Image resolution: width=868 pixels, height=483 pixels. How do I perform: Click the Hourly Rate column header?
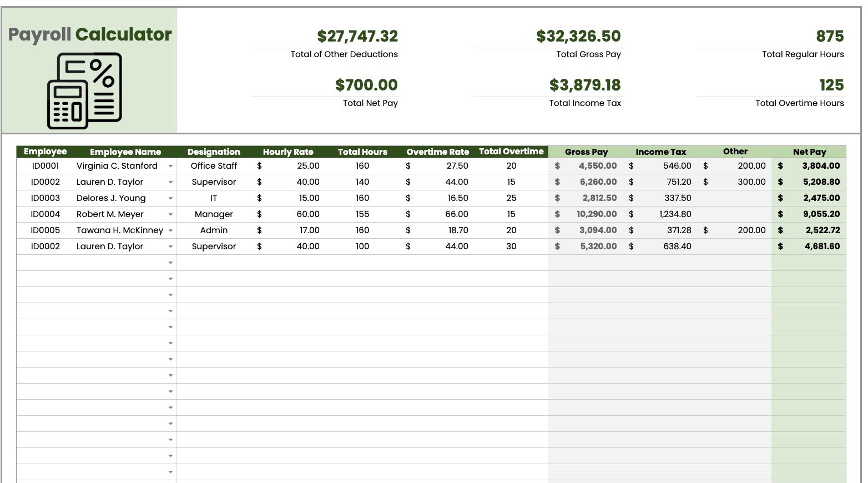(288, 152)
